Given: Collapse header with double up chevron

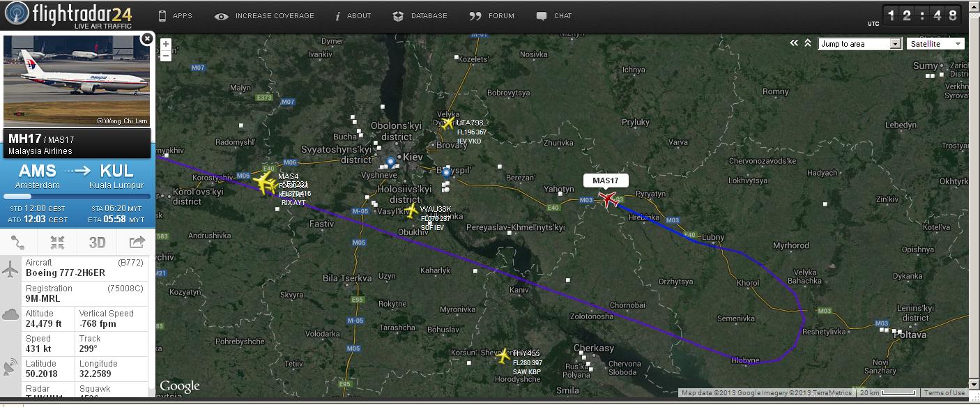Looking at the screenshot, I should (807, 43).
